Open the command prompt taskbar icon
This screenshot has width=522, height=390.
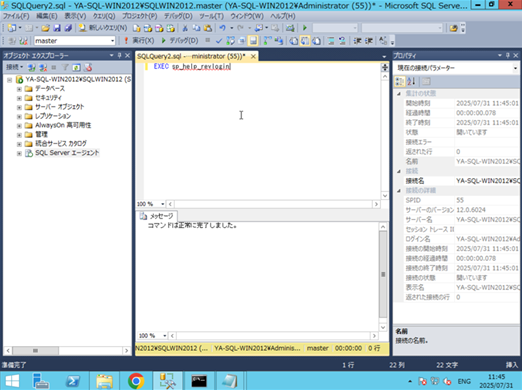click(199, 381)
